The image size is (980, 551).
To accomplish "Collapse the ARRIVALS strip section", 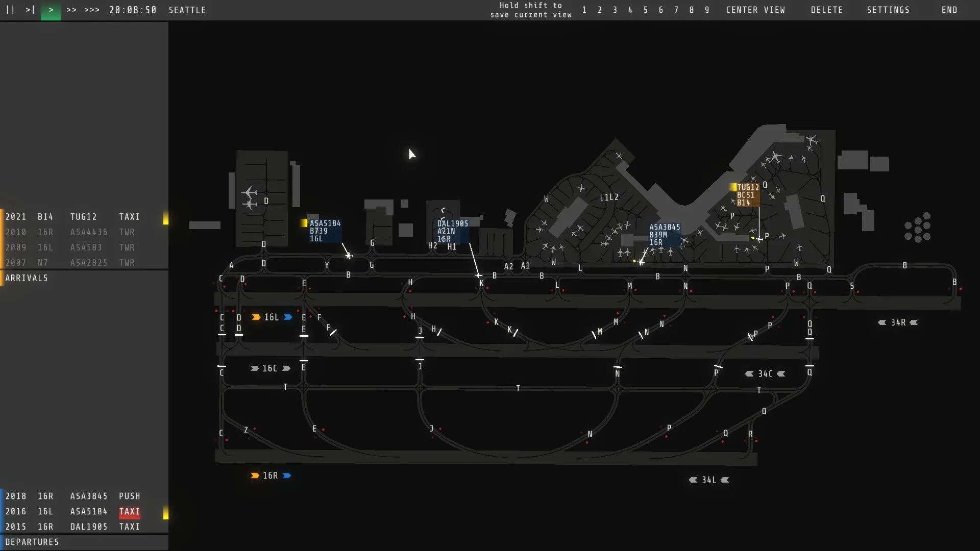I will [x=27, y=278].
